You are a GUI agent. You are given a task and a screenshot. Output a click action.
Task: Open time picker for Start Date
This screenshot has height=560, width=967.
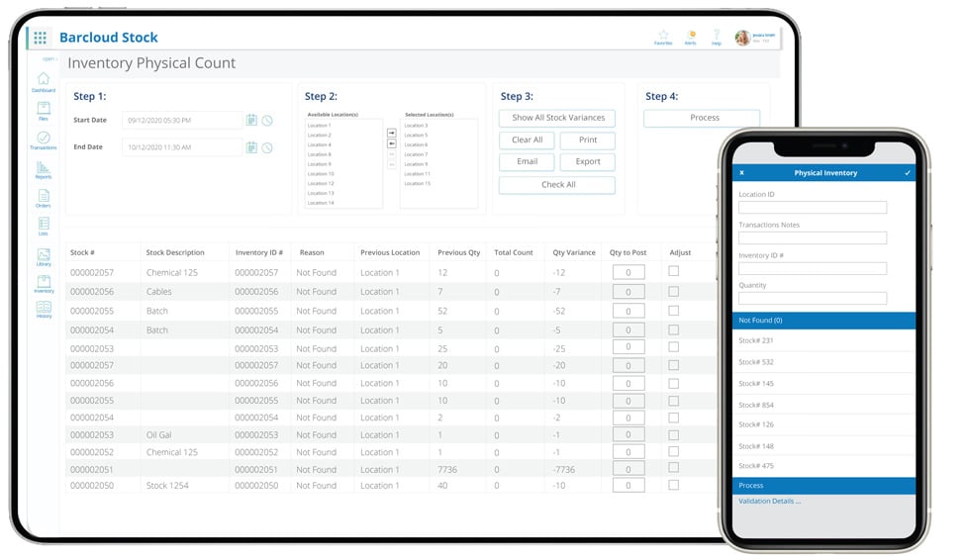(267, 121)
